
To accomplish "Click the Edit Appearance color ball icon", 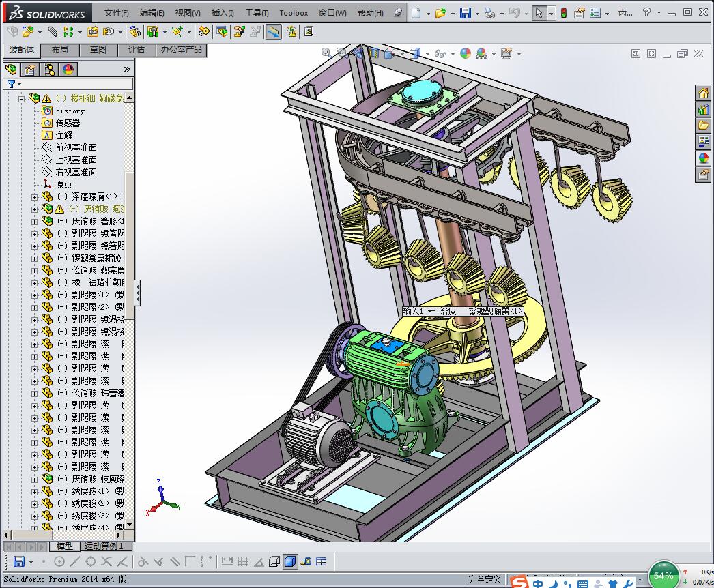I will [466, 53].
